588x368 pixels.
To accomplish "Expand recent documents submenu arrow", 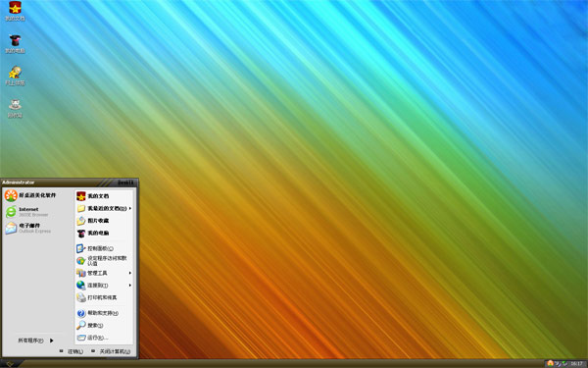I will (130, 208).
